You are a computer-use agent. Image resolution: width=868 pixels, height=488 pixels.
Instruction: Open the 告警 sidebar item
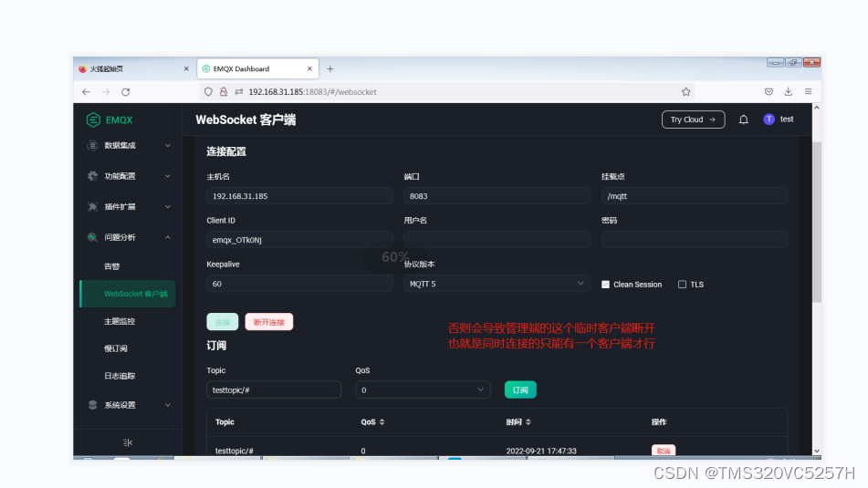[112, 266]
